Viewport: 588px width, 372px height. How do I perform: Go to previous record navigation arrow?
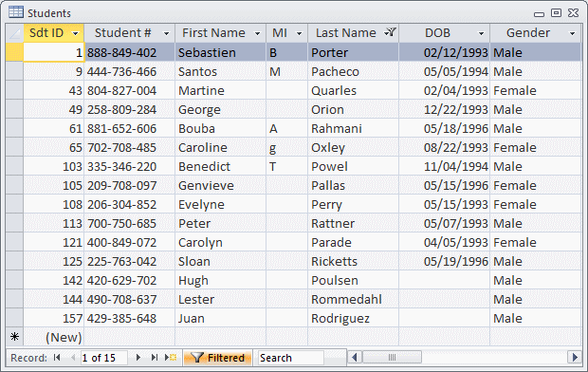pyautogui.click(x=73, y=358)
